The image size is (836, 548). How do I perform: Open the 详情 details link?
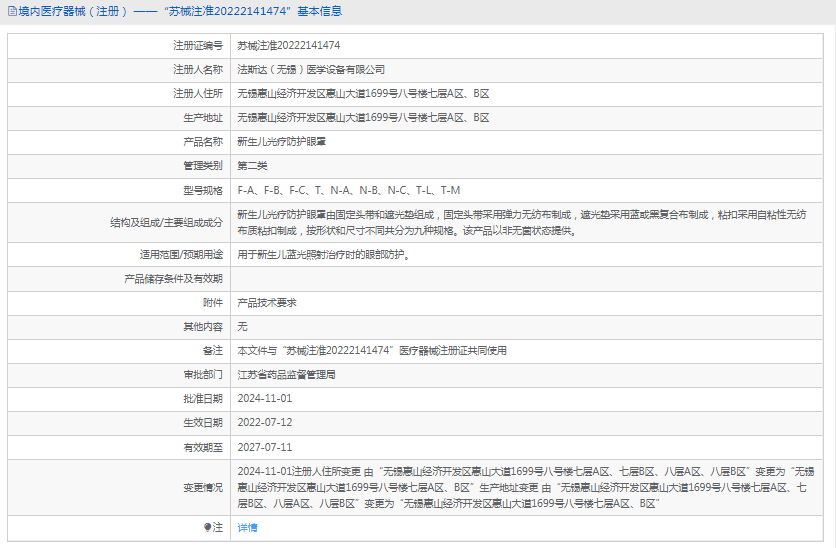coord(247,527)
